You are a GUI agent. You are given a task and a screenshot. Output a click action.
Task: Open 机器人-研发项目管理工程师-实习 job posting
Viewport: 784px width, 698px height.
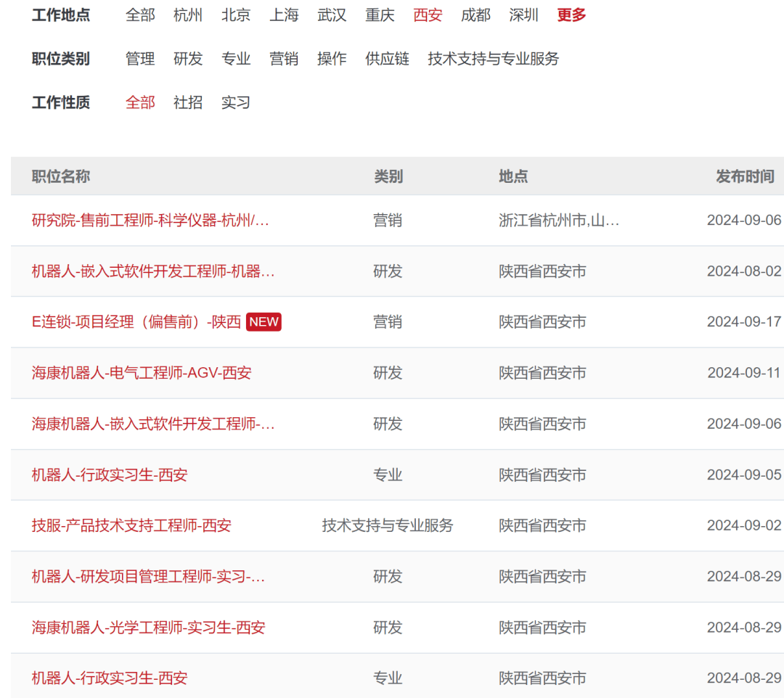[149, 577]
